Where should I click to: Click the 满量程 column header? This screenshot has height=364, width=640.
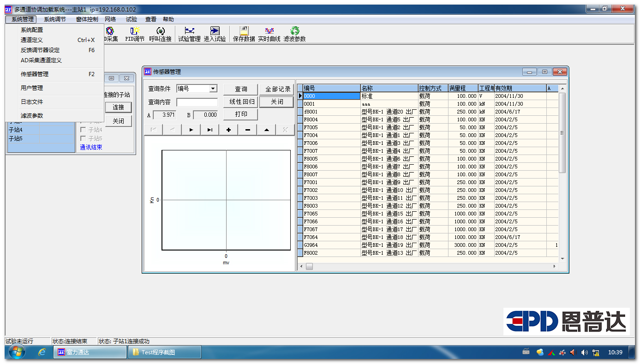[463, 88]
